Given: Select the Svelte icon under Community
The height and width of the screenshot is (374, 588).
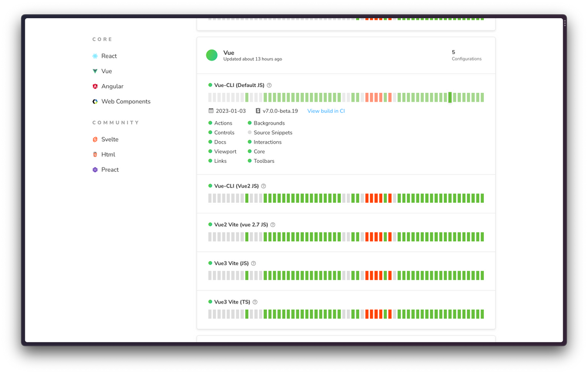Looking at the screenshot, I should [95, 139].
